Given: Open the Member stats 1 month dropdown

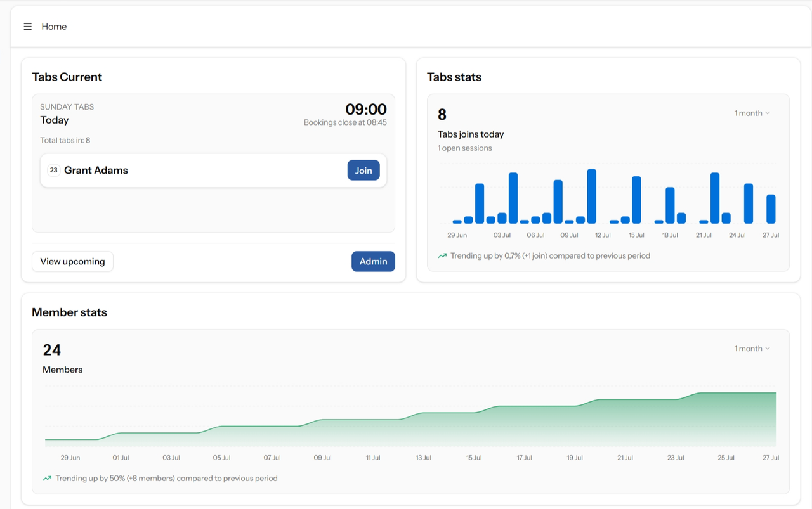Looking at the screenshot, I should [x=752, y=348].
